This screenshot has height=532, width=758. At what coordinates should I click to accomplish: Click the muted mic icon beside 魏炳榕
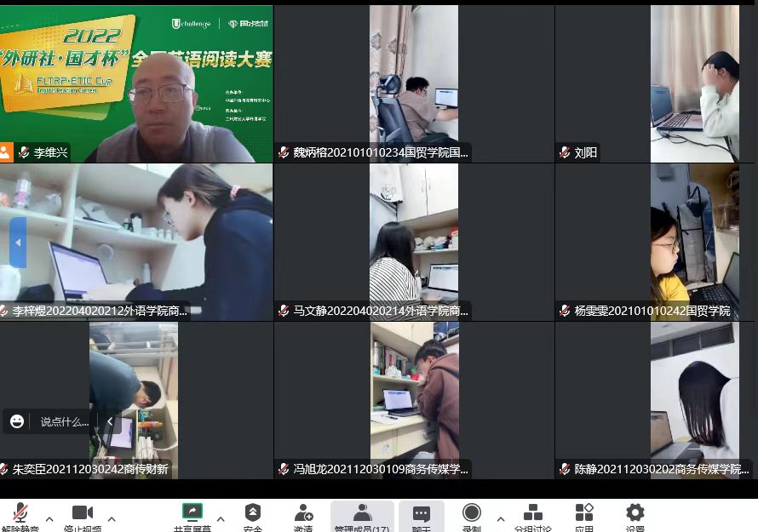pyautogui.click(x=284, y=152)
